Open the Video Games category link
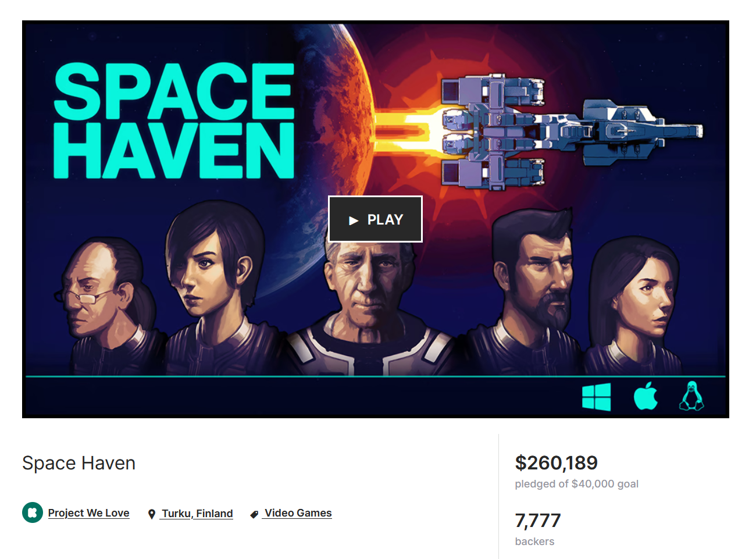Screen dimensions: 756x559 tap(298, 513)
